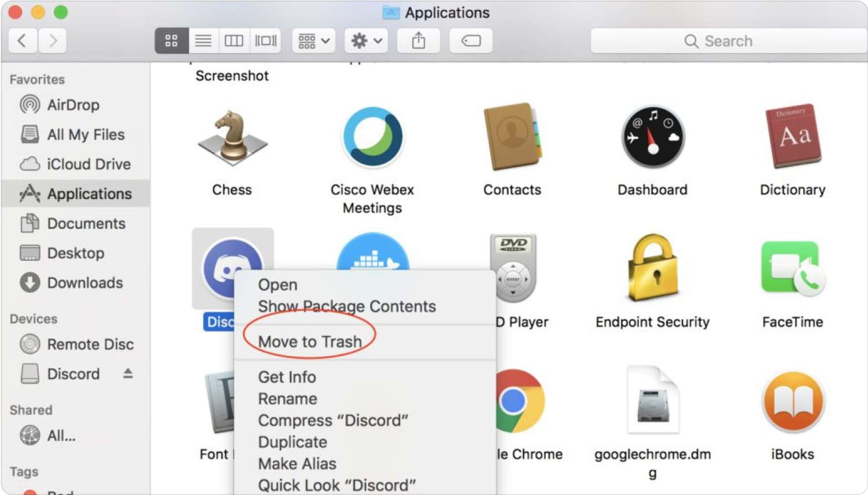Viewport: 868px width, 495px height.
Task: Switch to cover flow view
Action: point(265,41)
